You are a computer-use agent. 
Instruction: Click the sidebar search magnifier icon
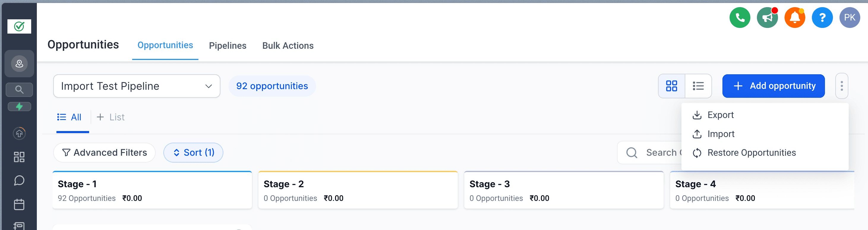point(19,90)
